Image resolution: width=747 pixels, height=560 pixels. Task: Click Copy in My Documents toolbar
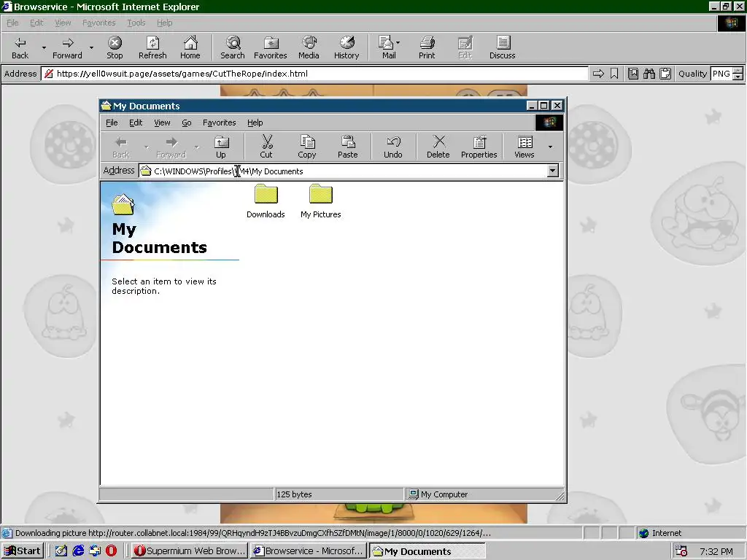point(307,147)
